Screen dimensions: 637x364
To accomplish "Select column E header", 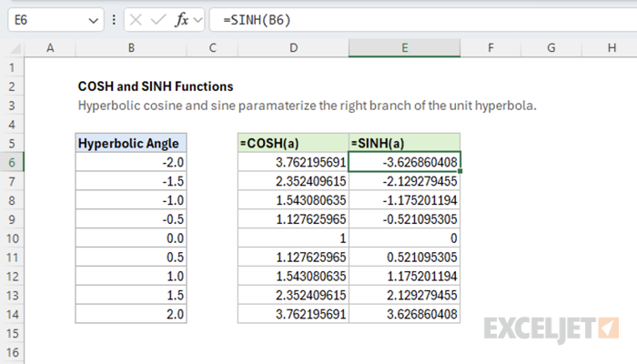I will [x=405, y=48].
